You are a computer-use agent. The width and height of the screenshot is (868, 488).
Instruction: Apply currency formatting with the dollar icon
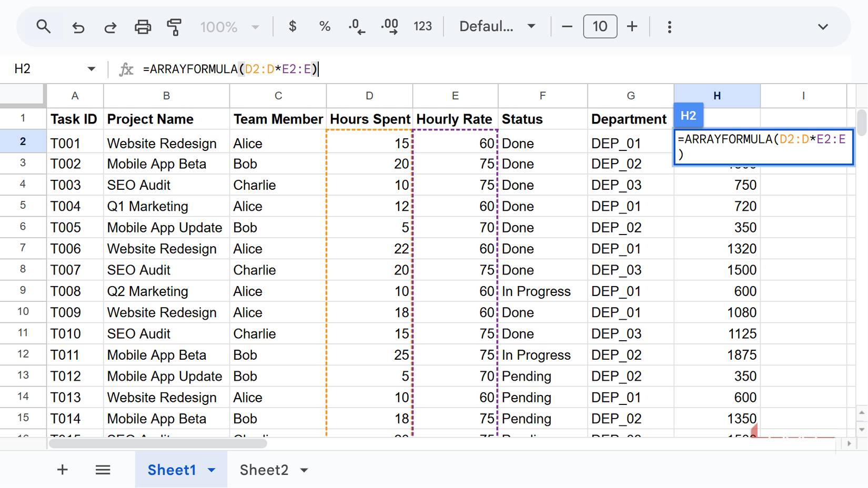(x=292, y=26)
